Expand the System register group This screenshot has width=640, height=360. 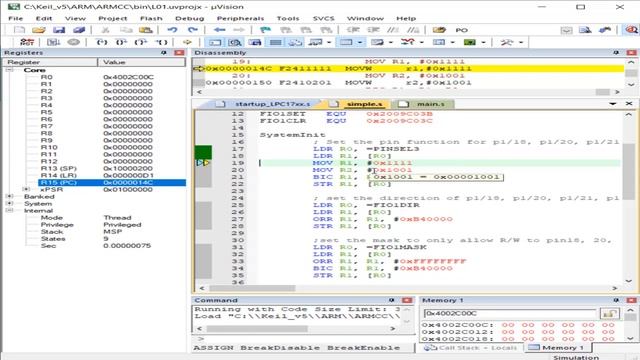(x=9, y=203)
